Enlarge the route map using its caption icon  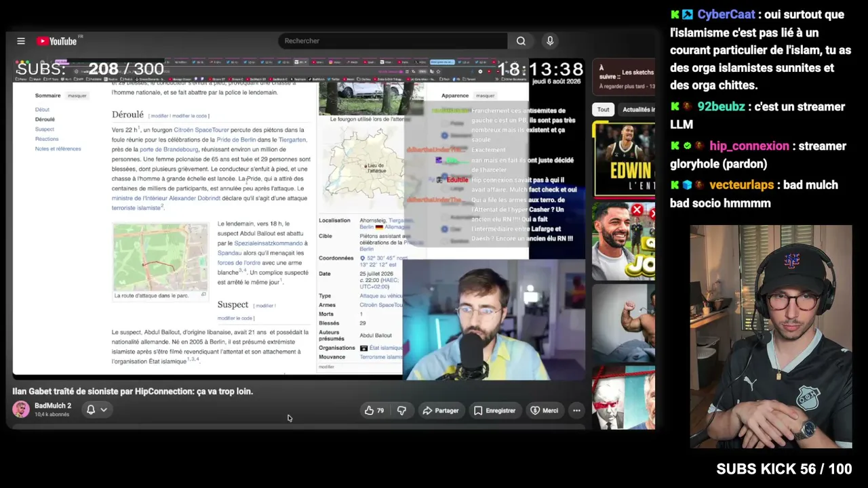pos(203,295)
